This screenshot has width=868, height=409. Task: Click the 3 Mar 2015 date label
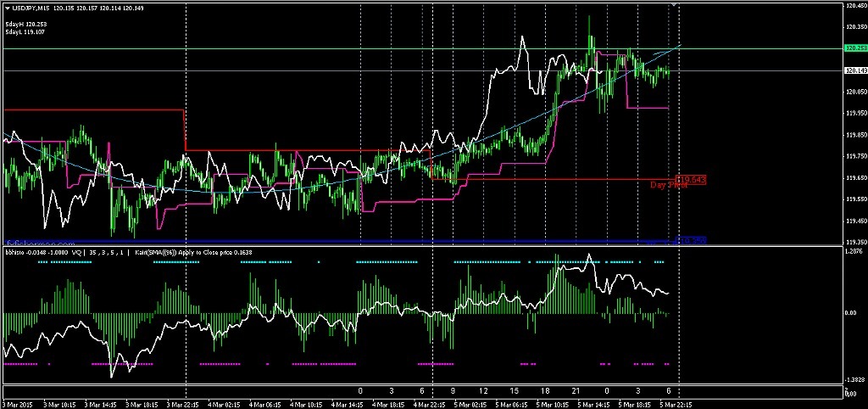tap(17, 404)
